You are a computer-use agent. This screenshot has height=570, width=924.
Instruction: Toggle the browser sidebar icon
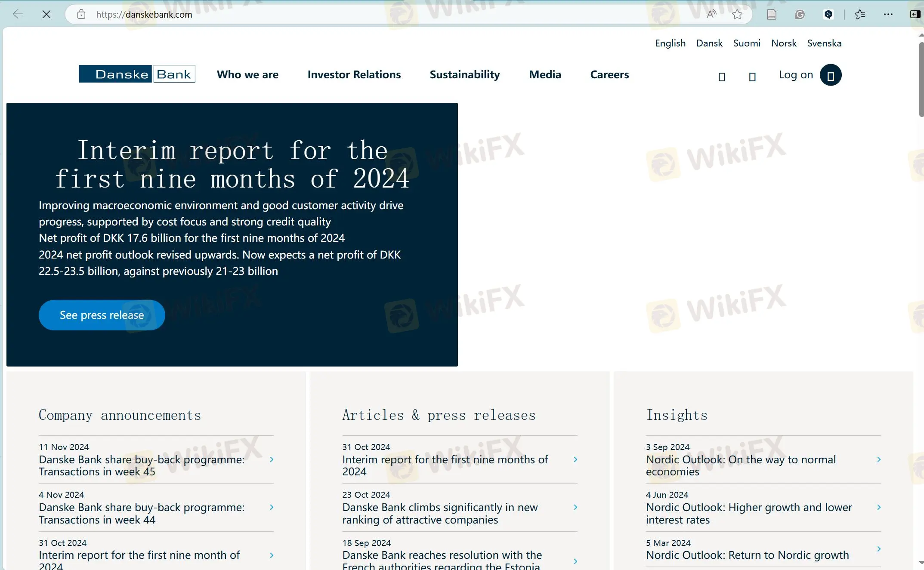click(x=915, y=14)
